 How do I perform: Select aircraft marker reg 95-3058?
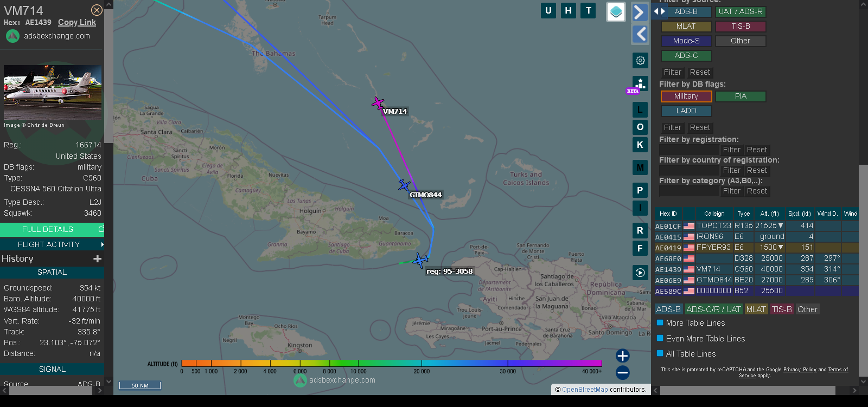(420, 261)
